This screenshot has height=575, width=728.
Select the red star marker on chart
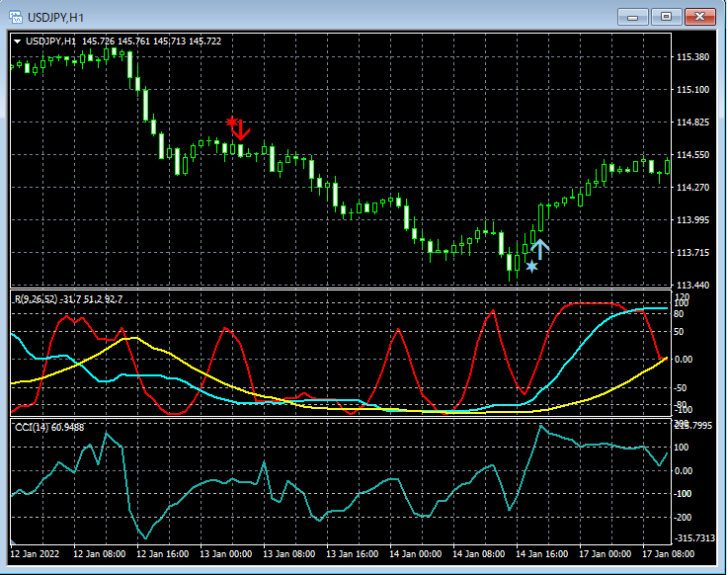(232, 122)
